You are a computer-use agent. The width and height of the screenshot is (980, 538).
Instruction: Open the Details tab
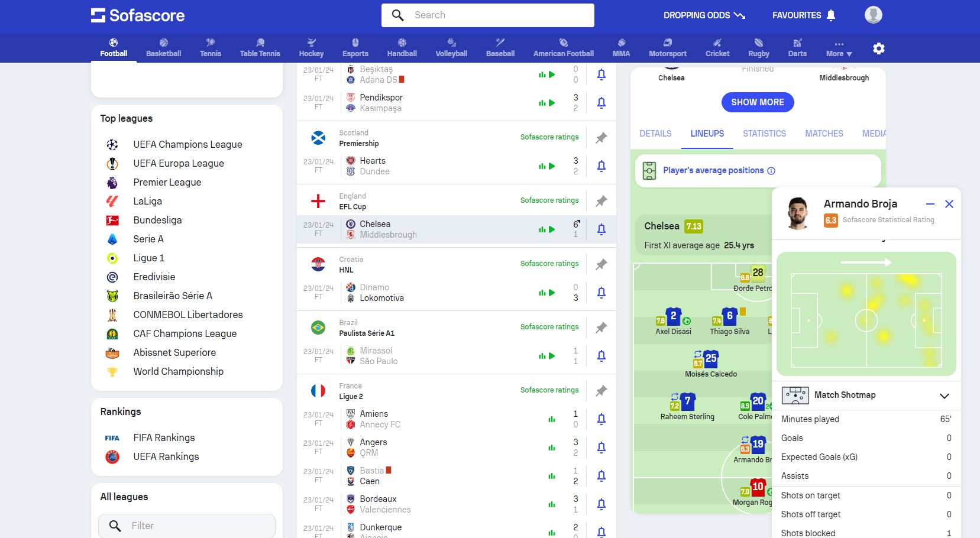(x=655, y=134)
